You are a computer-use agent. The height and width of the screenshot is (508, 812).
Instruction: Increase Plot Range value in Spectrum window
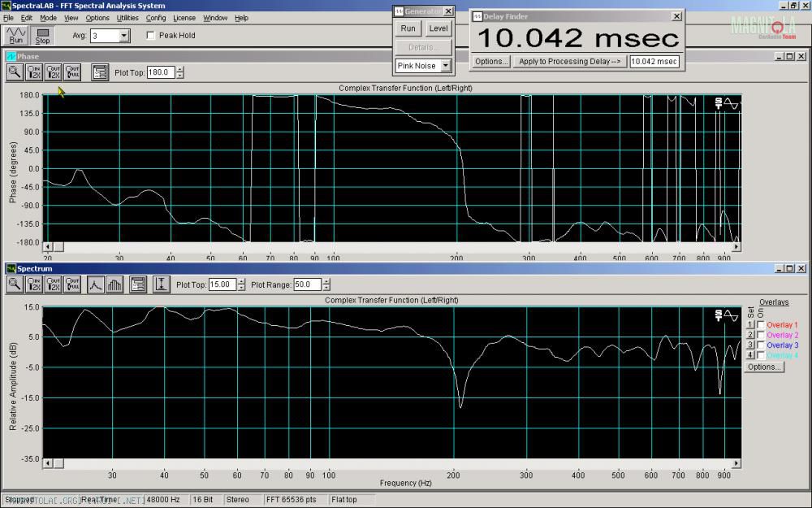click(x=326, y=281)
